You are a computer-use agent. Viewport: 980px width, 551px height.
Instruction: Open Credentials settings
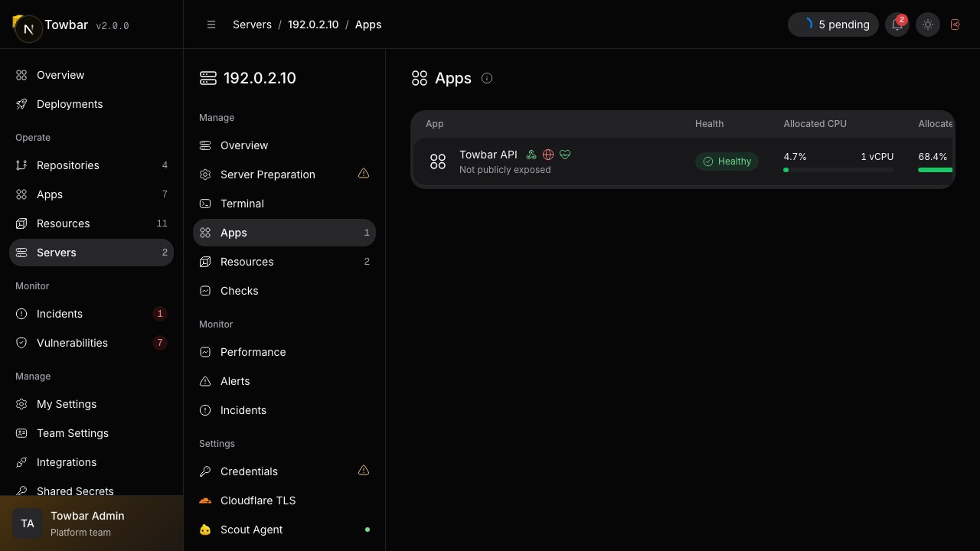coord(284,471)
